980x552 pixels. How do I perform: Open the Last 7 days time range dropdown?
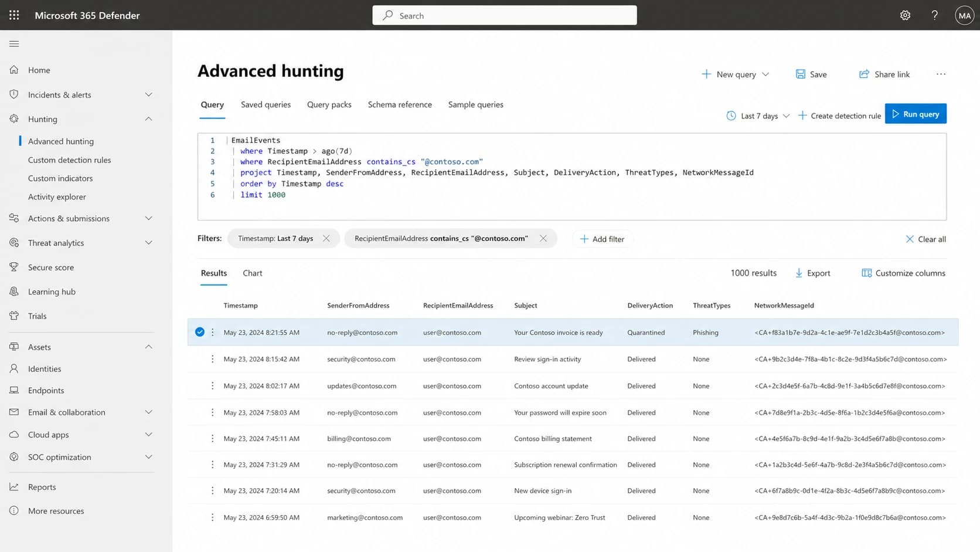(758, 116)
